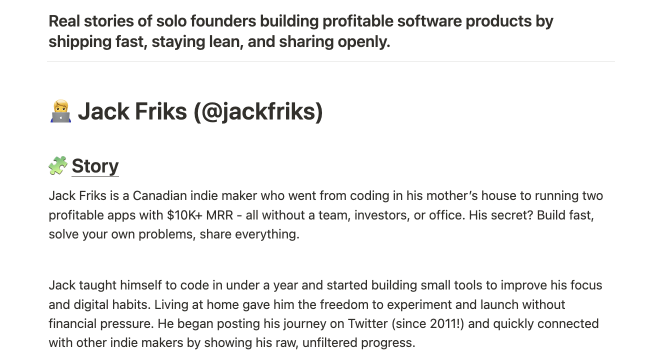Click the technologist emoji beside Jack Friks

[61, 111]
